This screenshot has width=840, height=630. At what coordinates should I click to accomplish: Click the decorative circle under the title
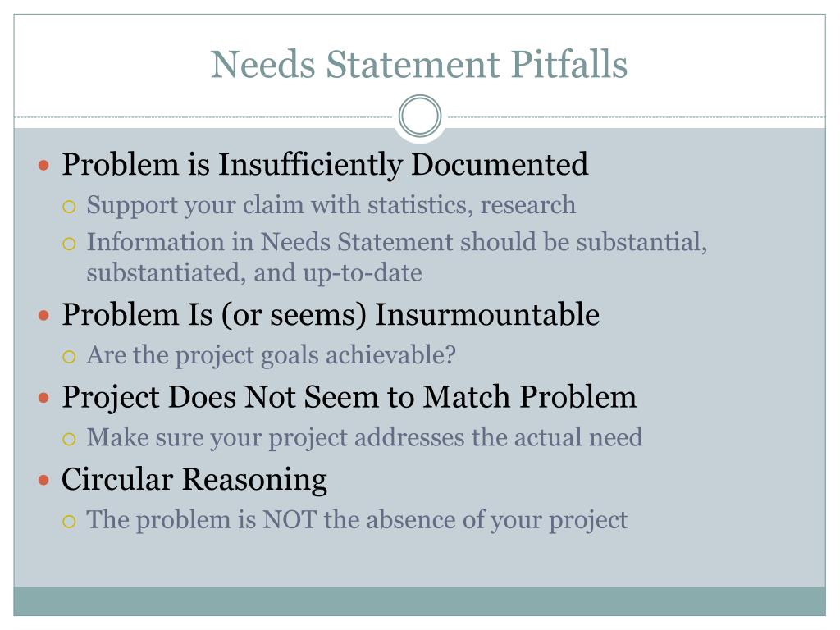[x=420, y=116]
